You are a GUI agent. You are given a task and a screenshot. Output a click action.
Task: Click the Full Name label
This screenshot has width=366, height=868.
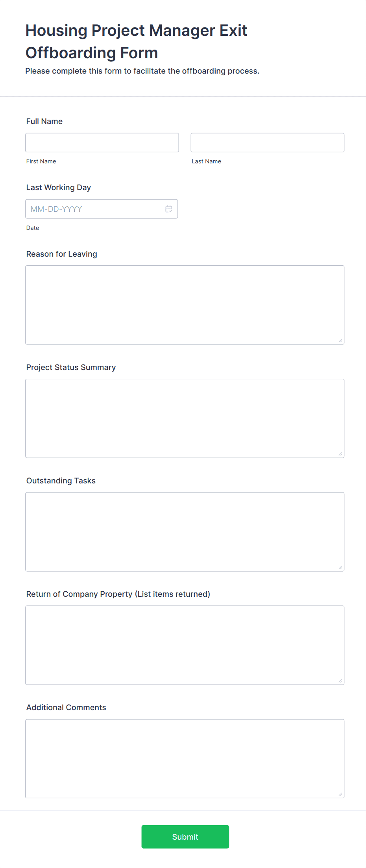click(x=44, y=121)
